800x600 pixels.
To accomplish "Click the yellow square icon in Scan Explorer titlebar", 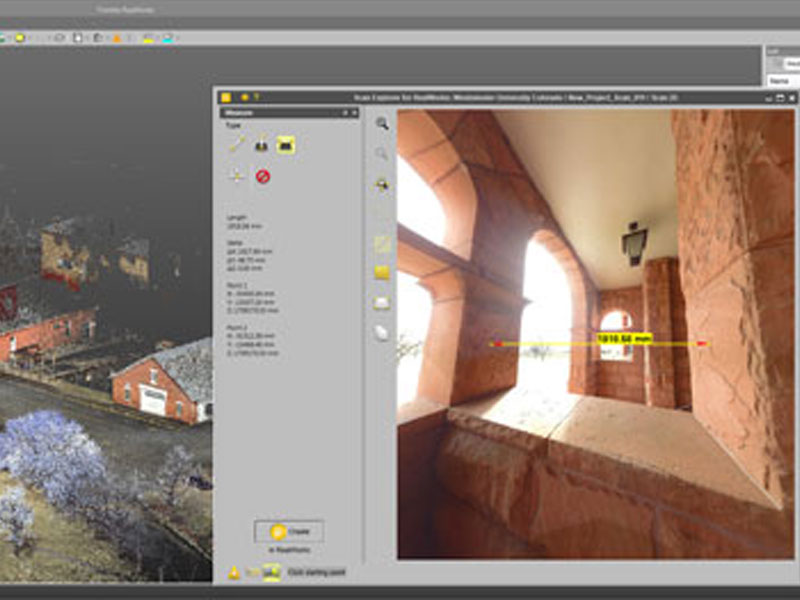I will point(226,97).
